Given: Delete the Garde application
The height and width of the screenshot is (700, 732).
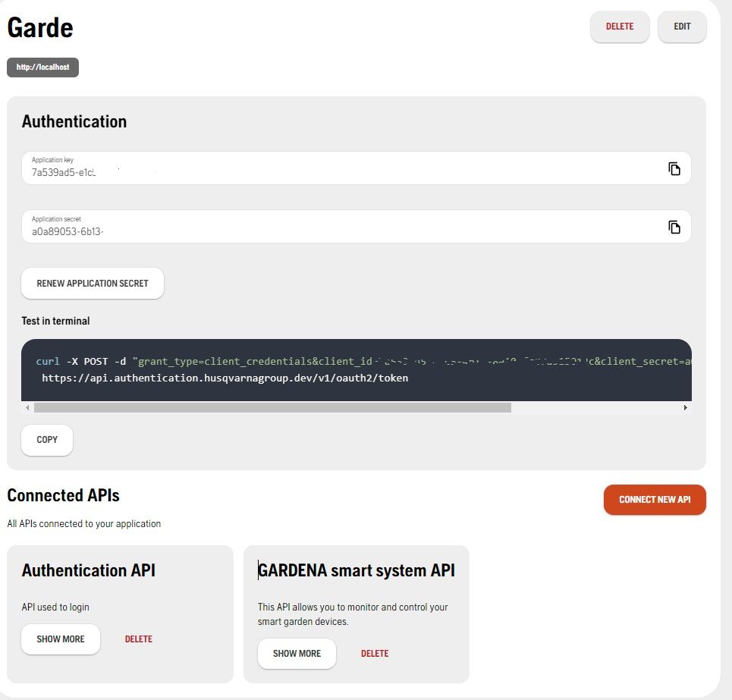Looking at the screenshot, I should (619, 27).
